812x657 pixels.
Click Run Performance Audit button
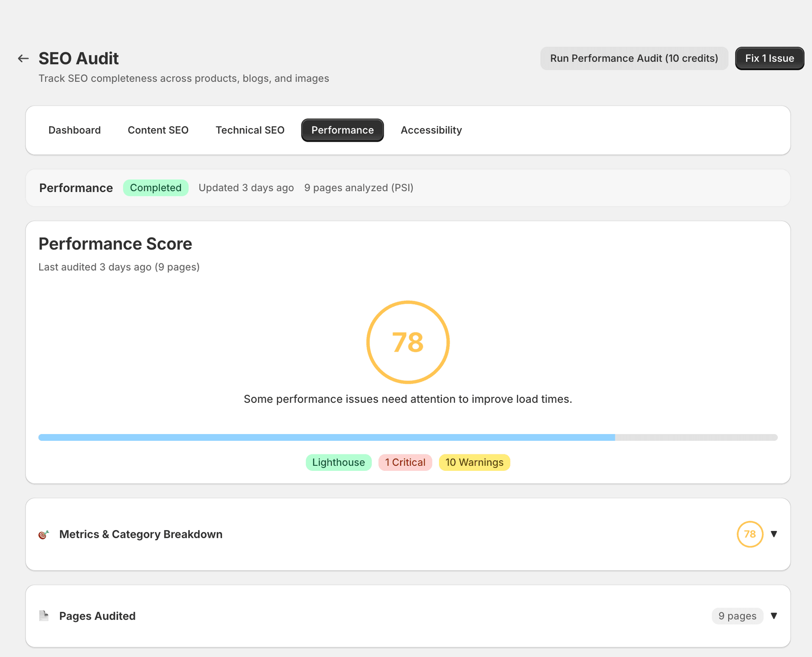tap(634, 58)
